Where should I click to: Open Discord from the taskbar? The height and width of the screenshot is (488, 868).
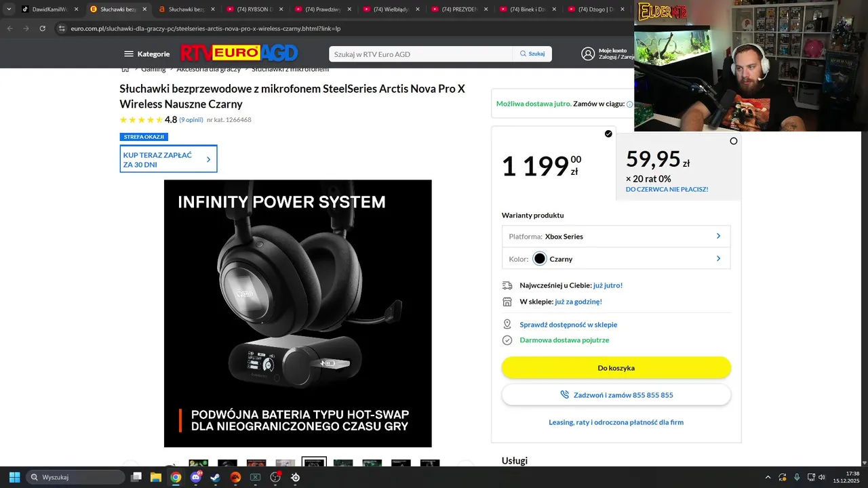[196, 477]
